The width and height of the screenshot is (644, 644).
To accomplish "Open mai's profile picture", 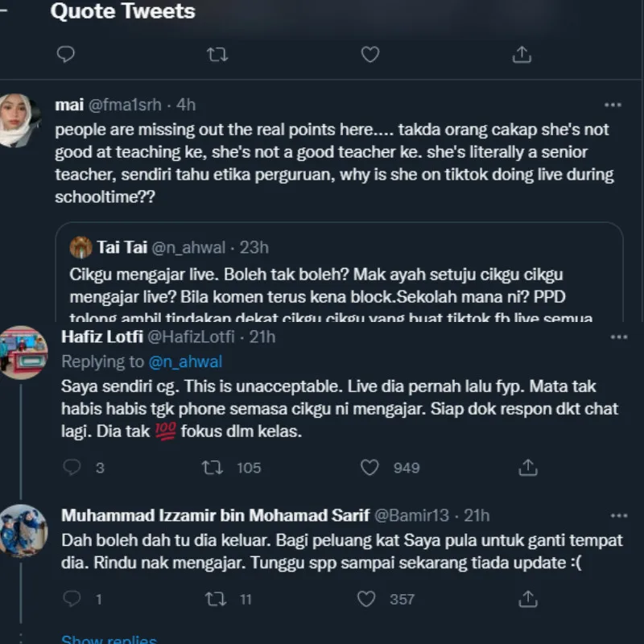I will point(22,121).
